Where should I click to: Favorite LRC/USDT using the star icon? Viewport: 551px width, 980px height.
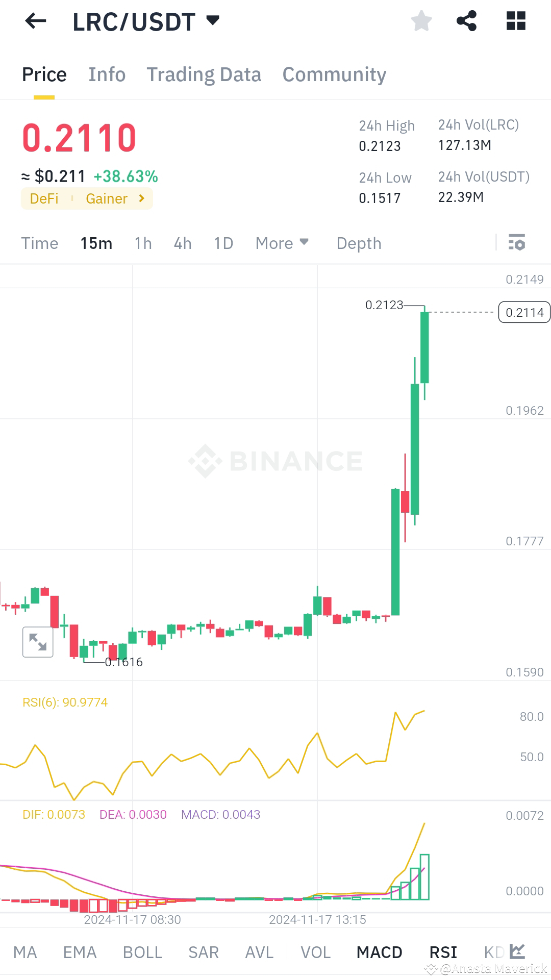pos(421,20)
